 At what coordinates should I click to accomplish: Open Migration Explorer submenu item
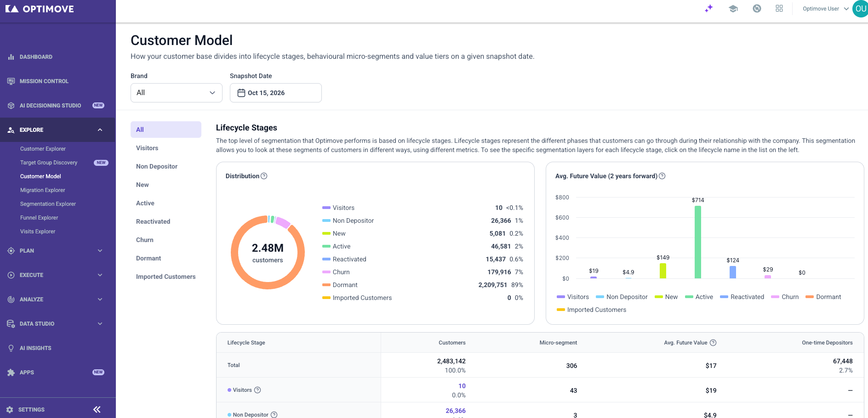(x=43, y=190)
